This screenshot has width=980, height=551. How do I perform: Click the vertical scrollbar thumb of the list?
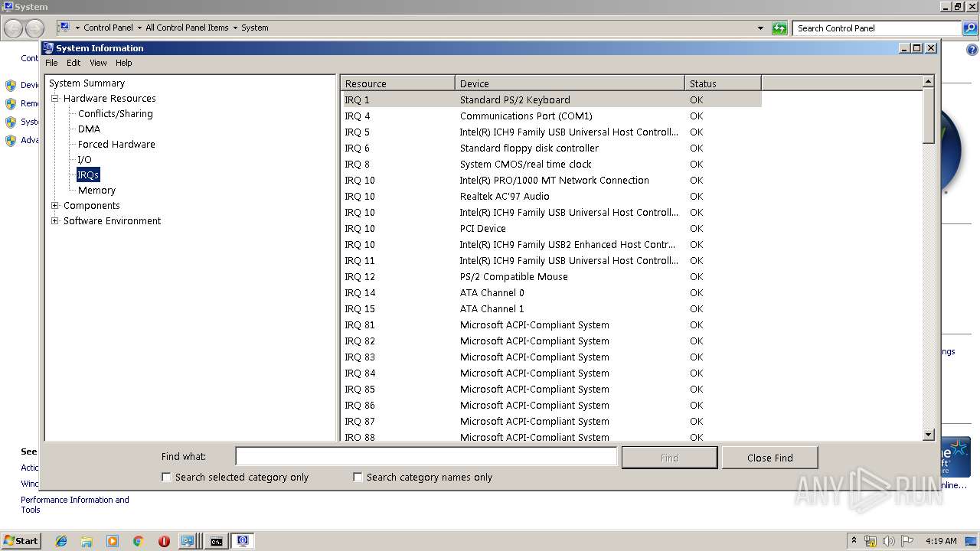(929, 116)
